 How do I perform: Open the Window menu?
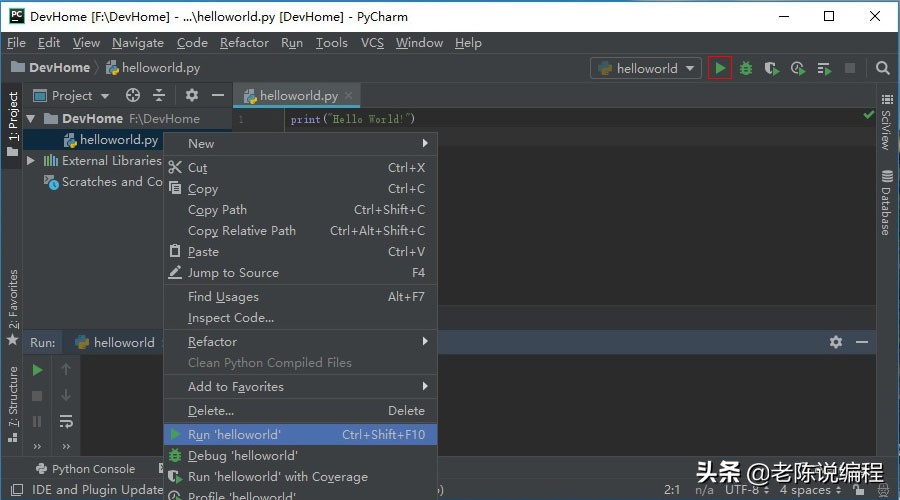click(x=419, y=42)
